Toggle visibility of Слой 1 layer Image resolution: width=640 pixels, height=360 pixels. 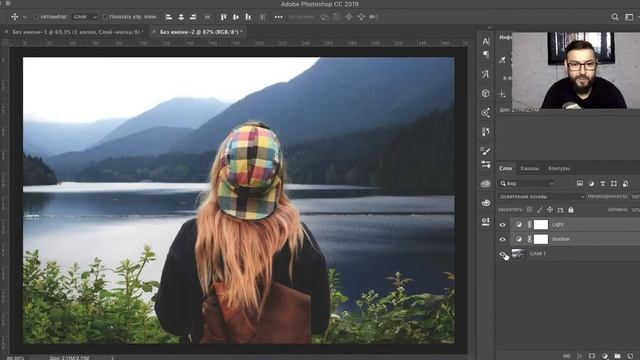coord(502,254)
